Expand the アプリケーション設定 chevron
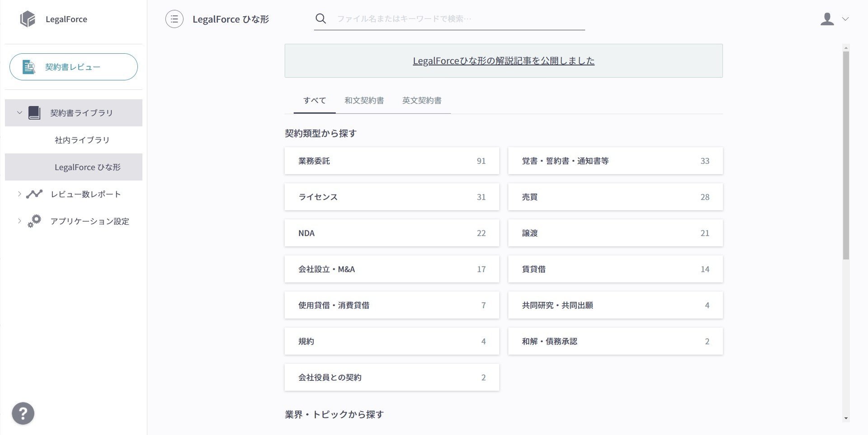The width and height of the screenshot is (868, 435). (x=19, y=221)
